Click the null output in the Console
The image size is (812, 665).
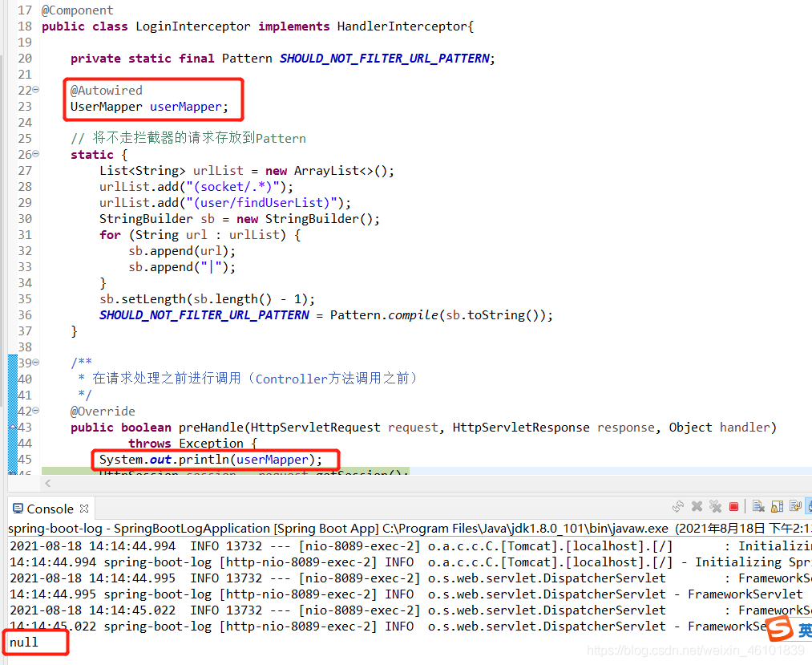[24, 643]
